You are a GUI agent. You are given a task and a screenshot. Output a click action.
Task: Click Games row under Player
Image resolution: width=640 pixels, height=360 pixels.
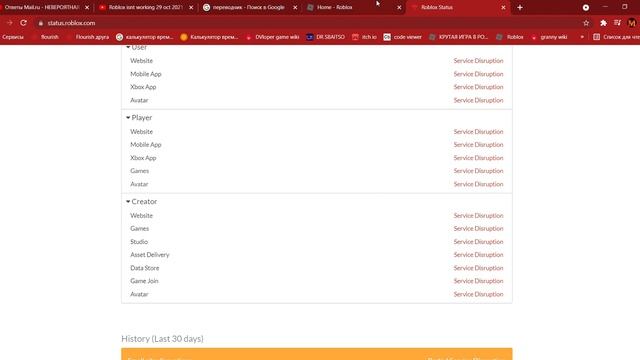[317, 171]
